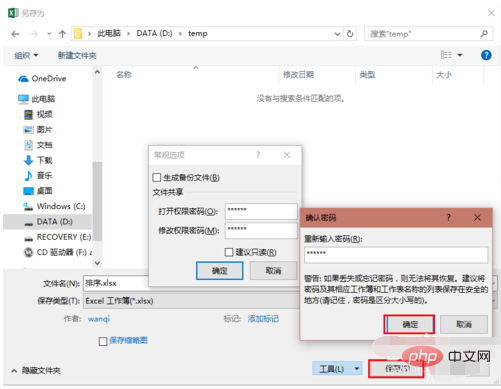Screen dimensions: 501x389
Task: Click the 修改权限密码 password field
Action: 261,231
